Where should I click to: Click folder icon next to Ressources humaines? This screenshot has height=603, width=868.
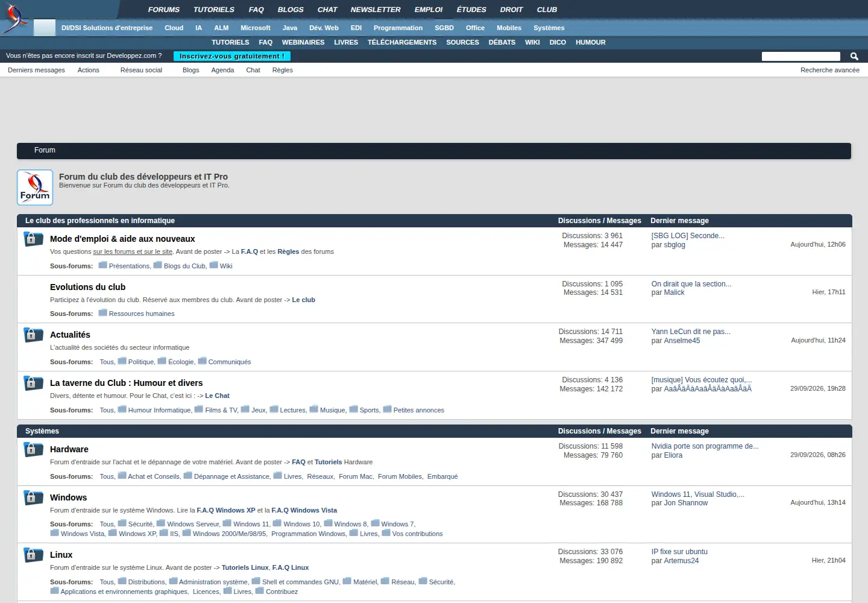[x=102, y=312]
